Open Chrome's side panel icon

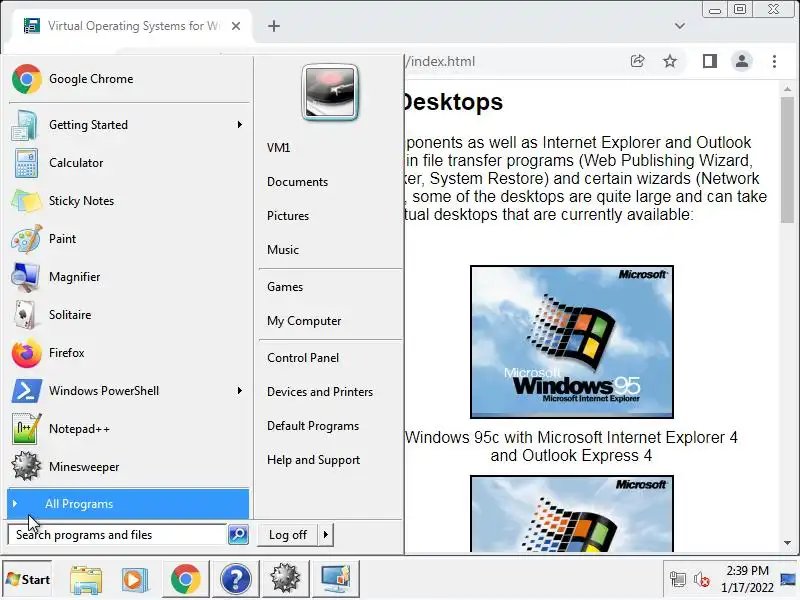pyautogui.click(x=710, y=61)
